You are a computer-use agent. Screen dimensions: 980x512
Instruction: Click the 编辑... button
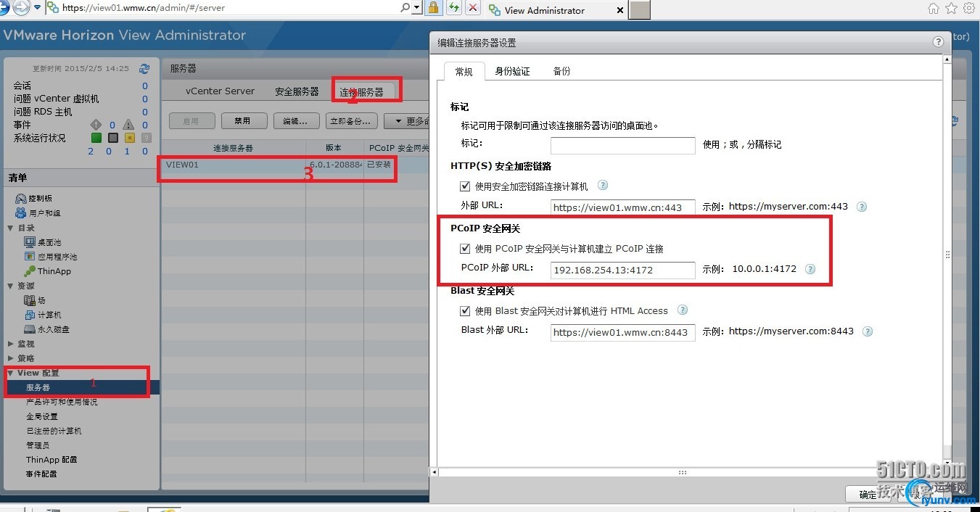297,121
